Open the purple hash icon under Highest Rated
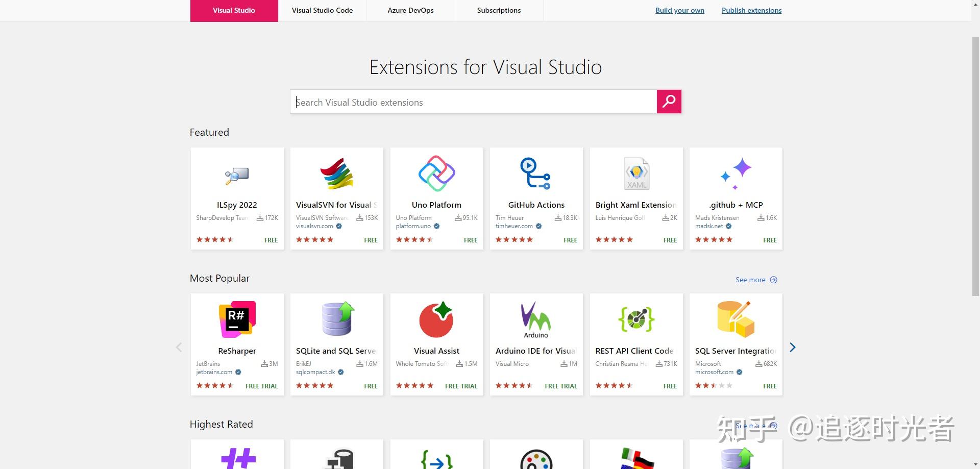This screenshot has height=469, width=980. 238,458
